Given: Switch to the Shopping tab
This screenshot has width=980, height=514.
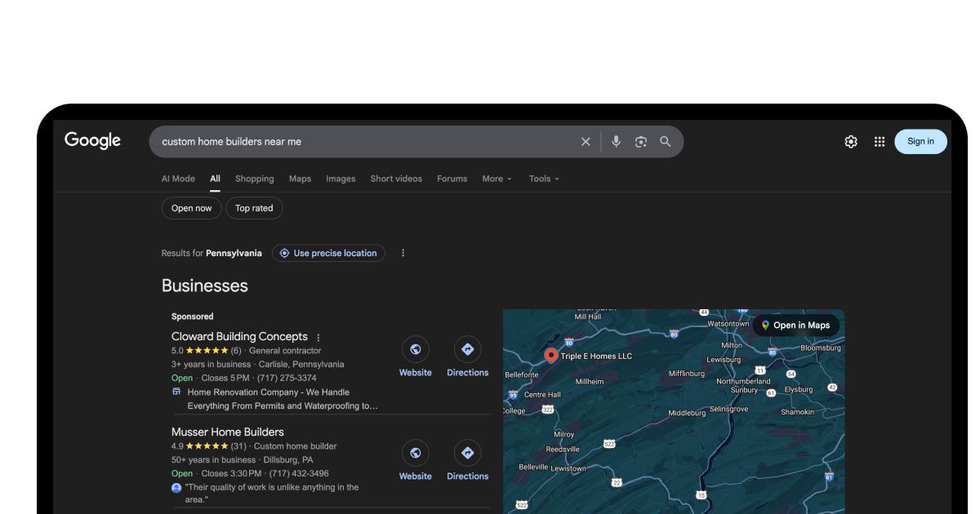Looking at the screenshot, I should coord(255,179).
